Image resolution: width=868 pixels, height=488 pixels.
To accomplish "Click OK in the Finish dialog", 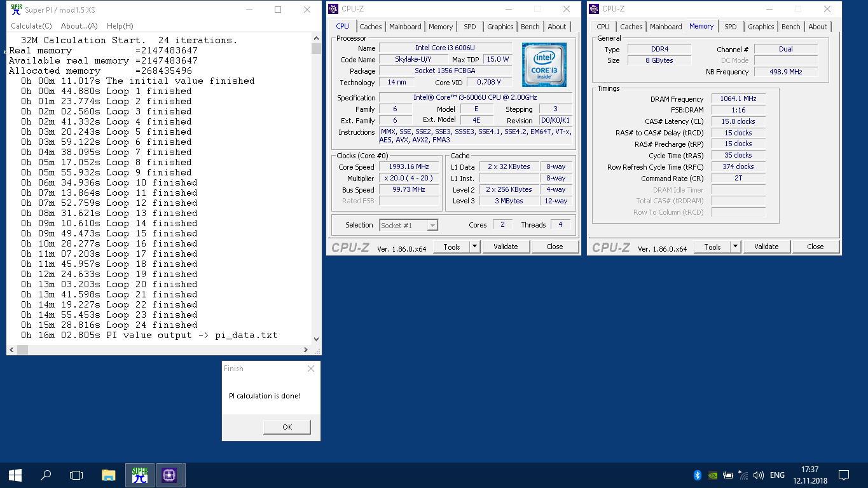I will (x=287, y=427).
